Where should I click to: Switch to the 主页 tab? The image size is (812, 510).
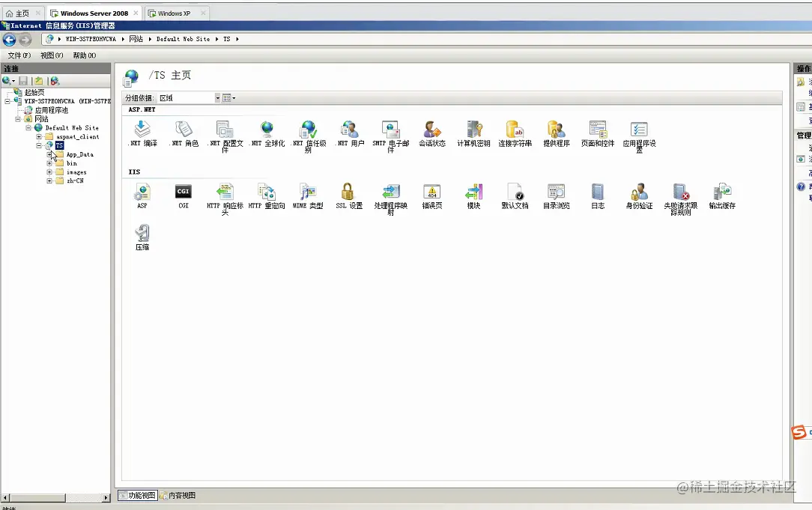click(22, 13)
